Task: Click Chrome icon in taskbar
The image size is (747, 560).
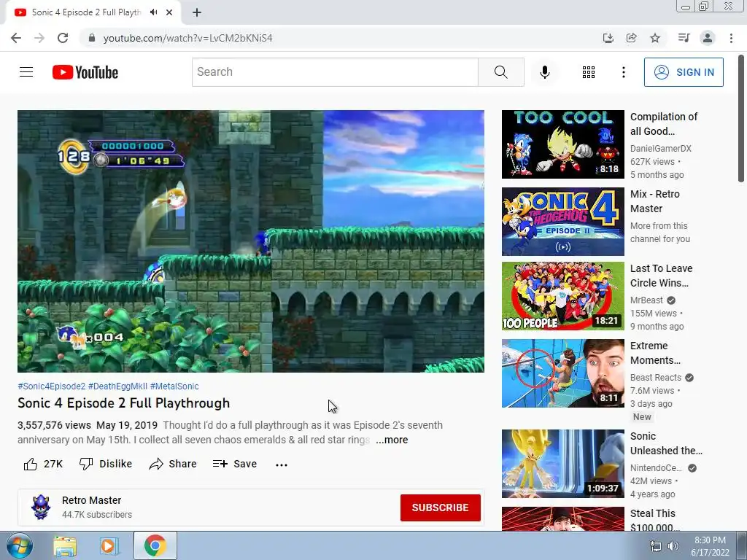Action: point(155,545)
